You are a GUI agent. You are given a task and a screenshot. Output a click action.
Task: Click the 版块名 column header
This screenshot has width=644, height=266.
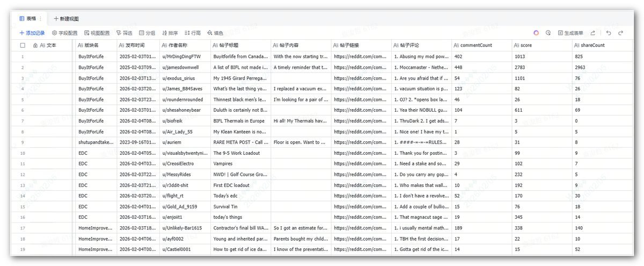(x=95, y=46)
